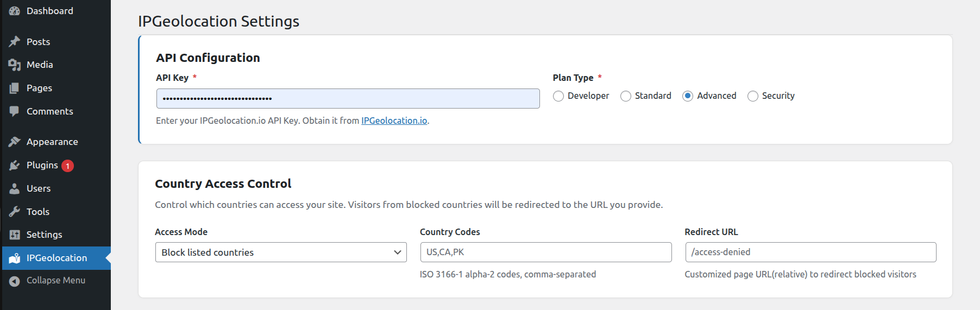Click the Country Codes label
Screen dimensions: 980x310
coord(450,232)
